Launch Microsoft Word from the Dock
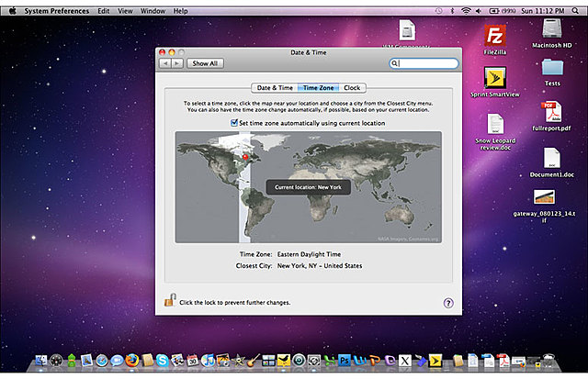This screenshot has width=588, height=379. point(359,361)
